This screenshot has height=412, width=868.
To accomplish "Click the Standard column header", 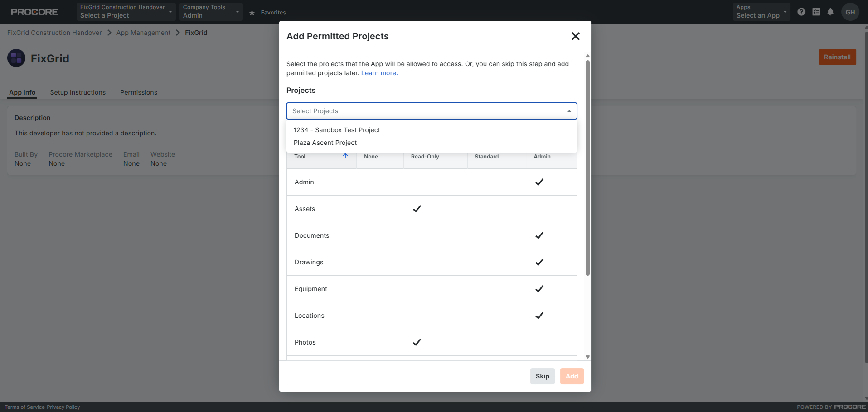I will click(486, 157).
